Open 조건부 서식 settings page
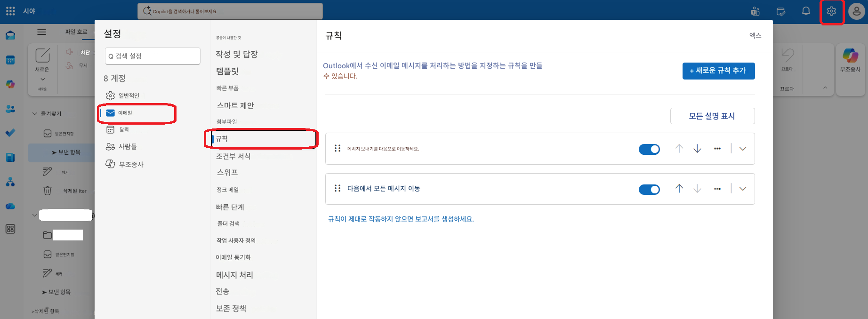 (x=233, y=156)
